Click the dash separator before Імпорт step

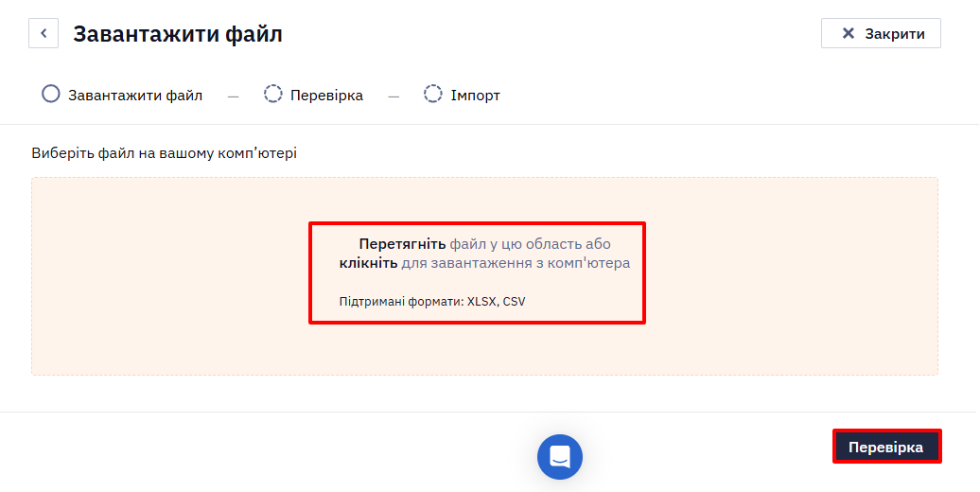(394, 97)
